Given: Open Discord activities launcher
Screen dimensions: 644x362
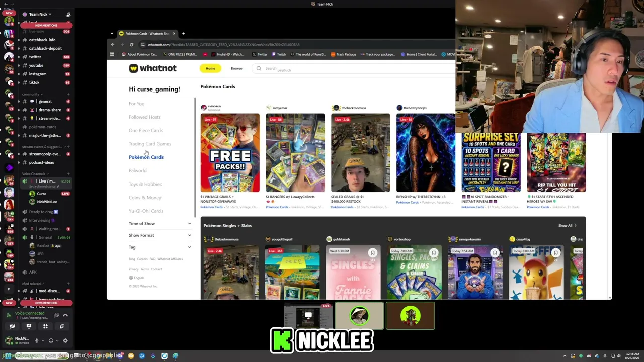Looking at the screenshot, I should pyautogui.click(x=45, y=326).
